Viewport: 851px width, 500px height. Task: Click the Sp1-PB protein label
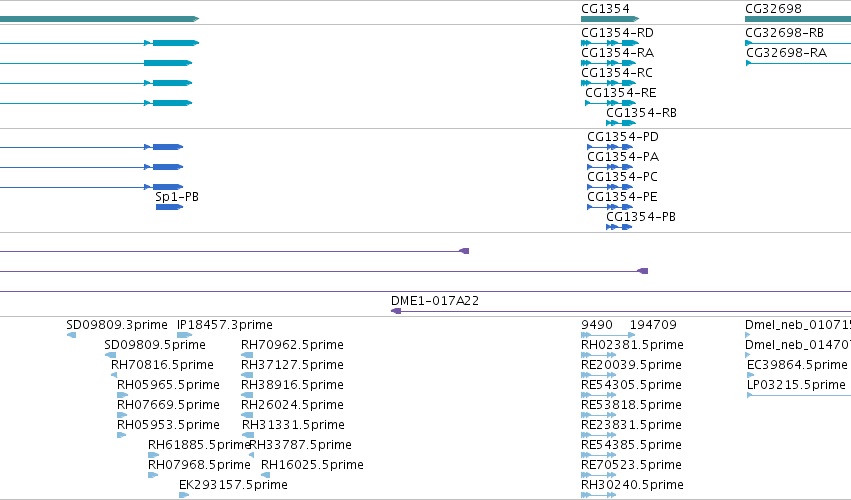click(x=177, y=197)
